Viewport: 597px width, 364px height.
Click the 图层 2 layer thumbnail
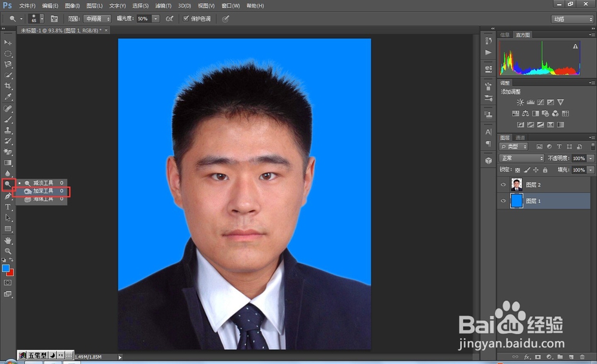point(516,184)
